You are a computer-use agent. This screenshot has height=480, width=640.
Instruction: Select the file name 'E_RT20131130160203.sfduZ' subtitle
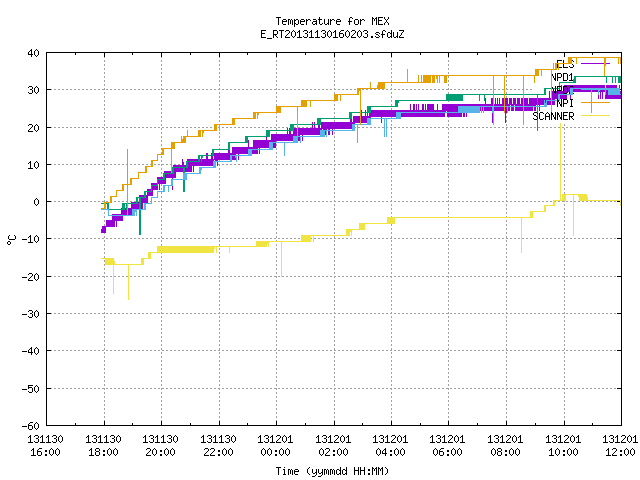click(x=332, y=34)
